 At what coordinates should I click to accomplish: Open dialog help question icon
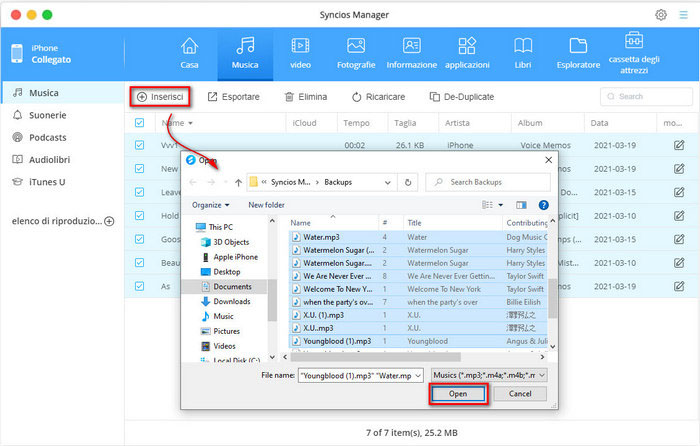click(543, 205)
